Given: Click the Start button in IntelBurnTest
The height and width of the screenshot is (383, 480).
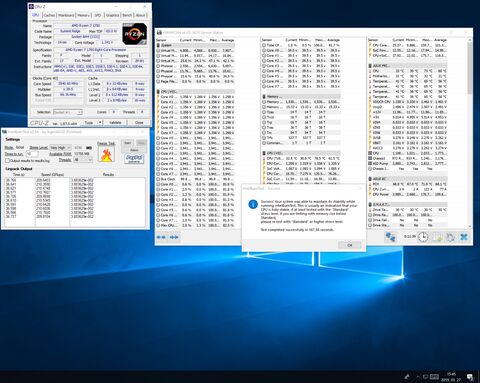Looking at the screenshot, I should (127, 143).
